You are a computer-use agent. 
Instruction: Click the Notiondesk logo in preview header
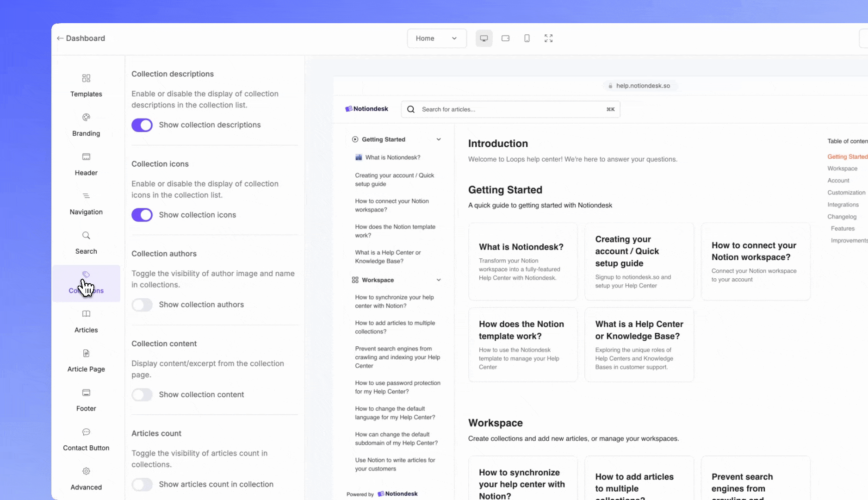[367, 109]
